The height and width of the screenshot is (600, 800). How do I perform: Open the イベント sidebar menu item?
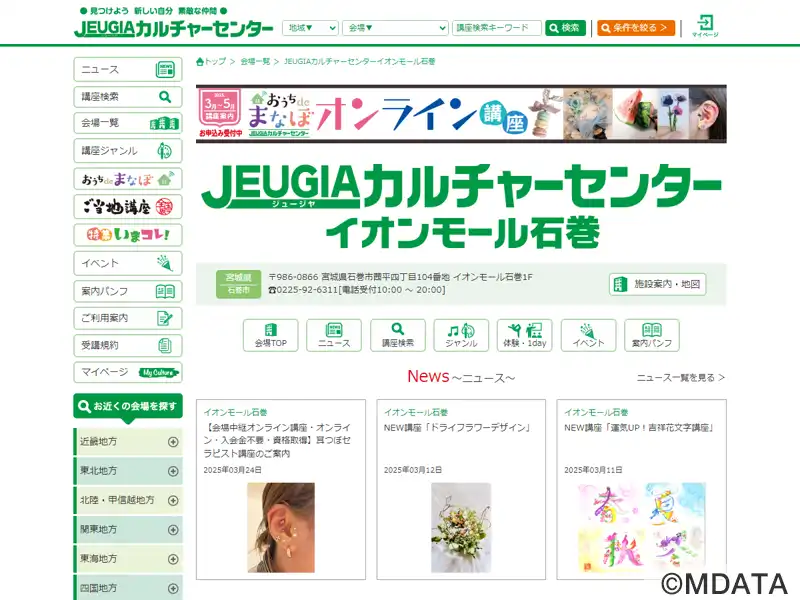pos(128,263)
